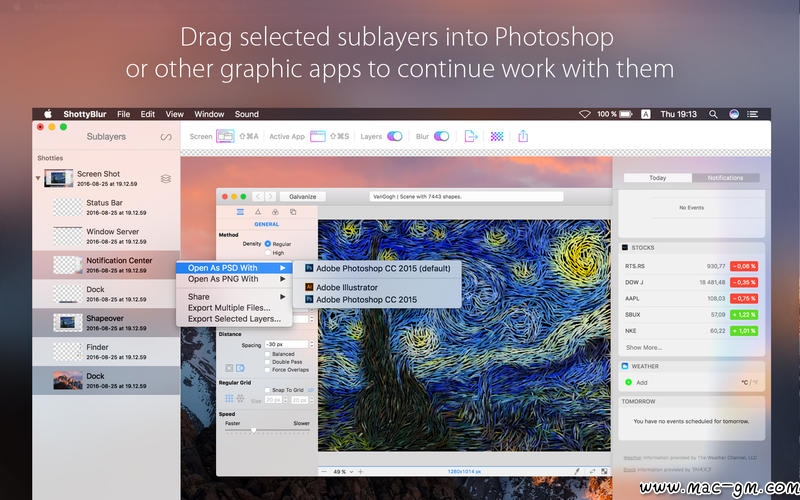Adjust the Speed slider handle
This screenshot has width=800, height=500.
pyautogui.click(x=254, y=431)
